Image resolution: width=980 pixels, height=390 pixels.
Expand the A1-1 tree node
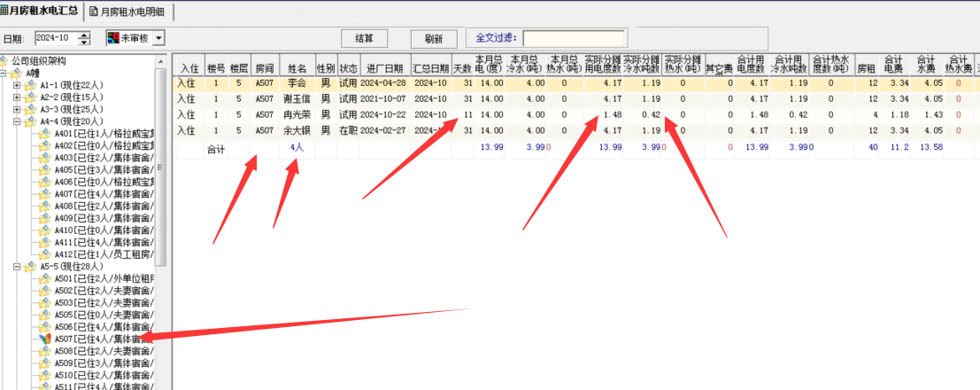tap(17, 85)
